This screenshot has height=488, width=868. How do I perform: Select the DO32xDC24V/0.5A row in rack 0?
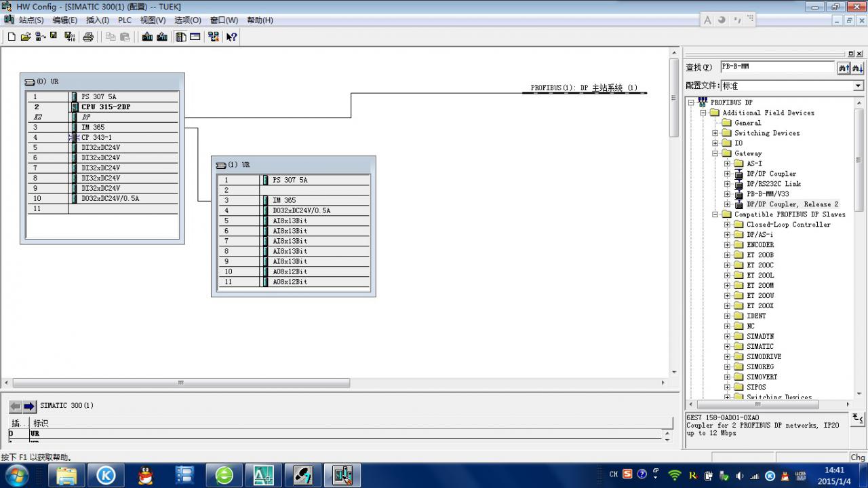[102, 199]
